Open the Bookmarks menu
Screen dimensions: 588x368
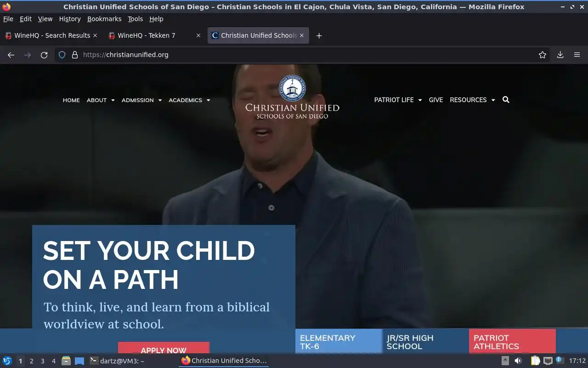click(x=104, y=19)
